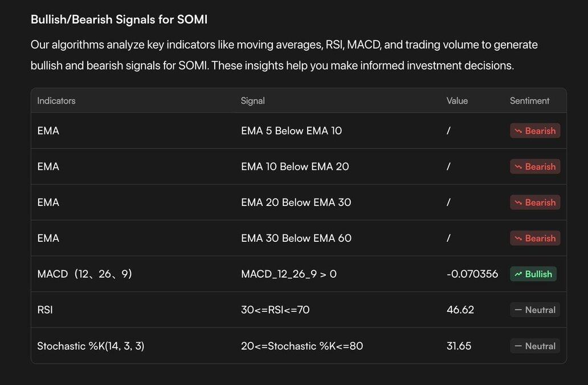Click the green Bullish badge in MACD row
588x385 pixels.
(533, 274)
